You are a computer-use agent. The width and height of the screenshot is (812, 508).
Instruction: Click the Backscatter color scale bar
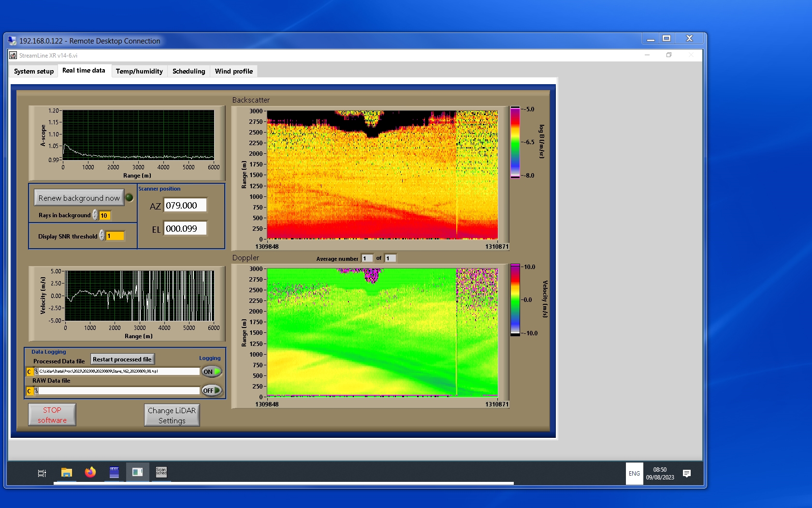[515, 142]
